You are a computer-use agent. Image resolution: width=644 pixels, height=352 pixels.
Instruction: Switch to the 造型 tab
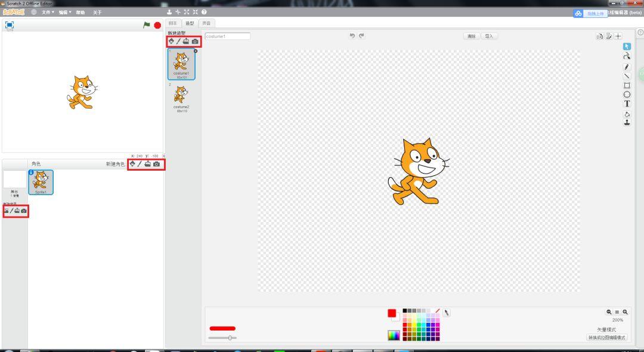point(190,23)
